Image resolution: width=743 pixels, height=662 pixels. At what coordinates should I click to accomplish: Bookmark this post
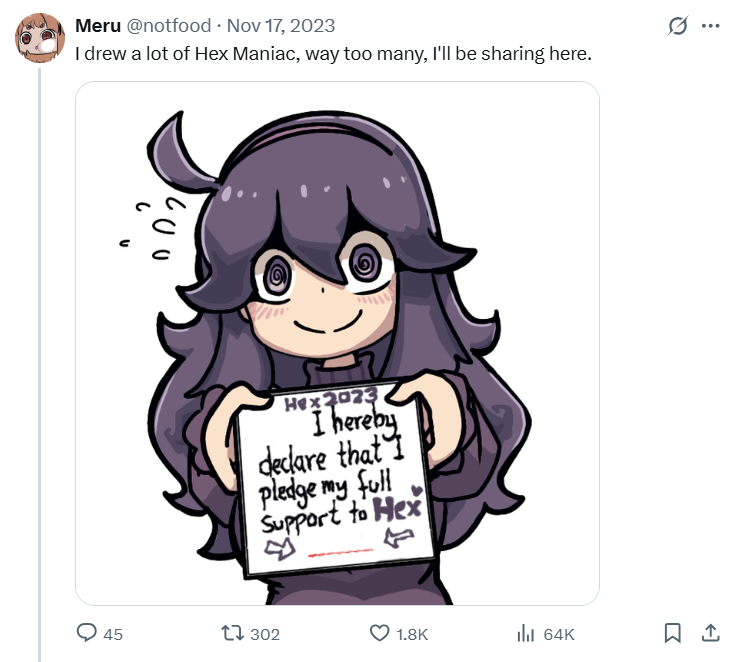click(x=673, y=633)
